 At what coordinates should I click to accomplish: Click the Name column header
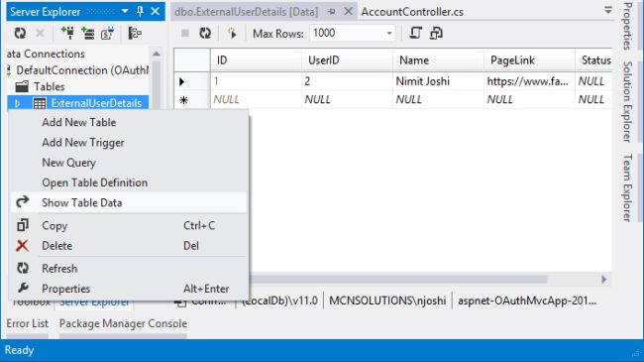coord(438,60)
